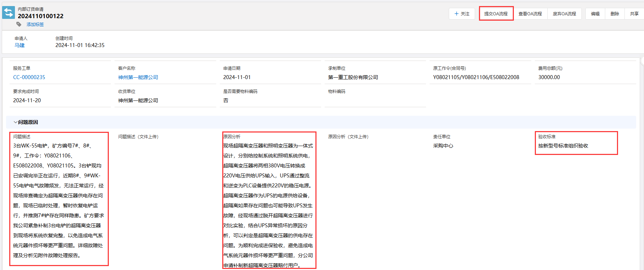Viewport: 644px width, 270px height.
Task: Delete the record with 删除
Action: pyautogui.click(x=614, y=14)
